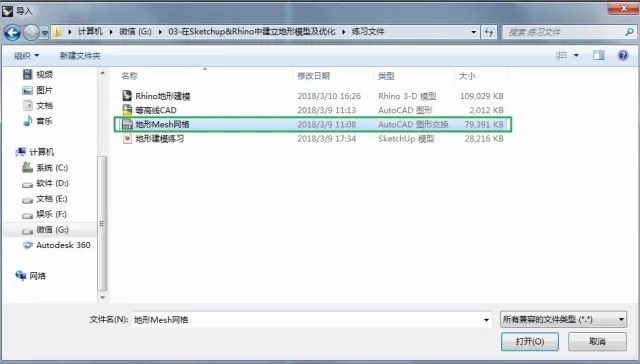This screenshot has height=364, width=640.
Task: Click the 取消 button
Action: [x=597, y=342]
